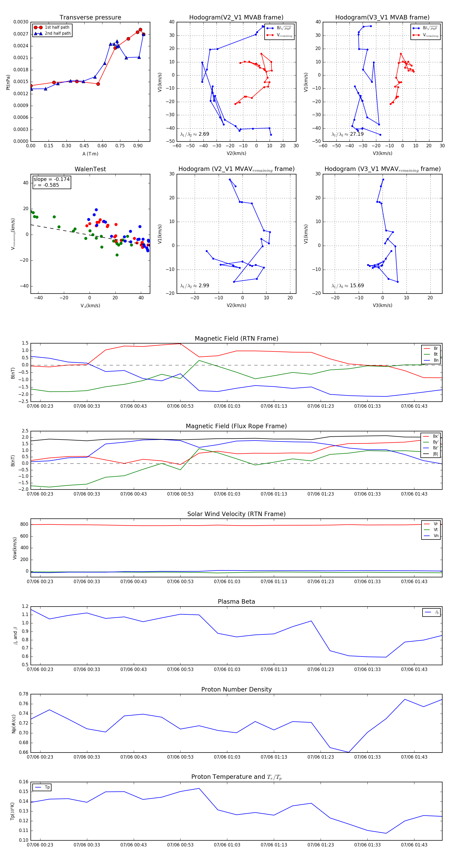Click 'Proton Number Density' plot title

236,689
